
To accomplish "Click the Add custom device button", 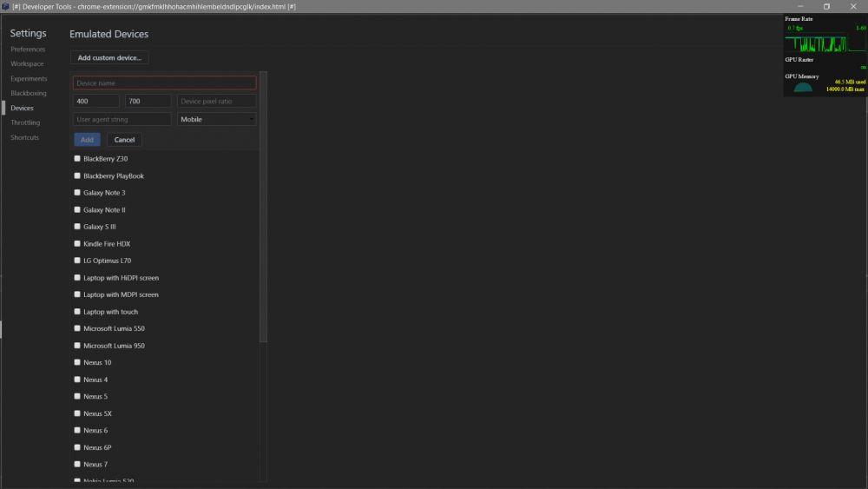I will pos(109,57).
